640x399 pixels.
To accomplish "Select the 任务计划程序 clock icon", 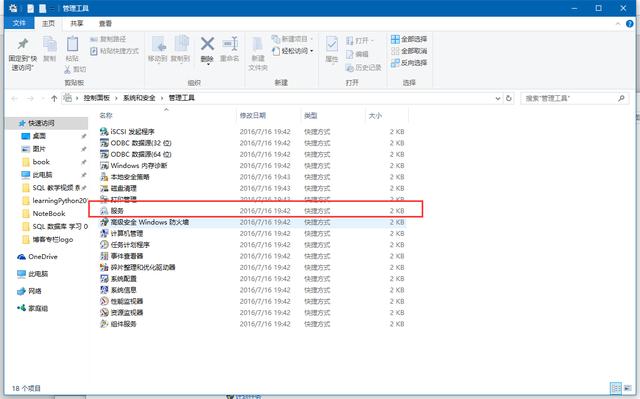I will click(104, 245).
